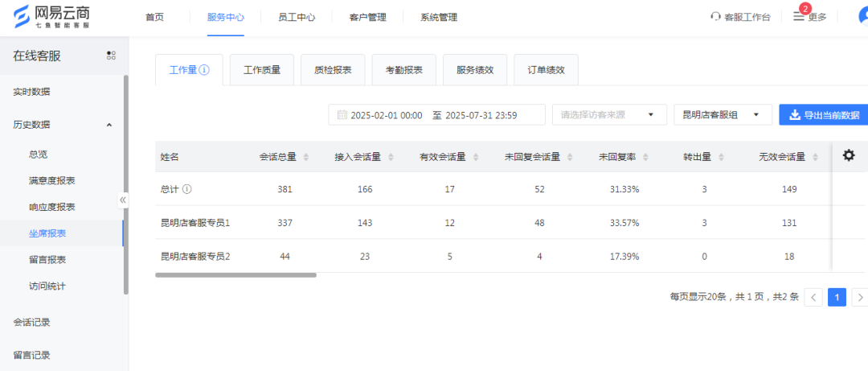Collapse the 历史数据 menu section
The height and width of the screenshot is (371, 868).
click(109, 125)
